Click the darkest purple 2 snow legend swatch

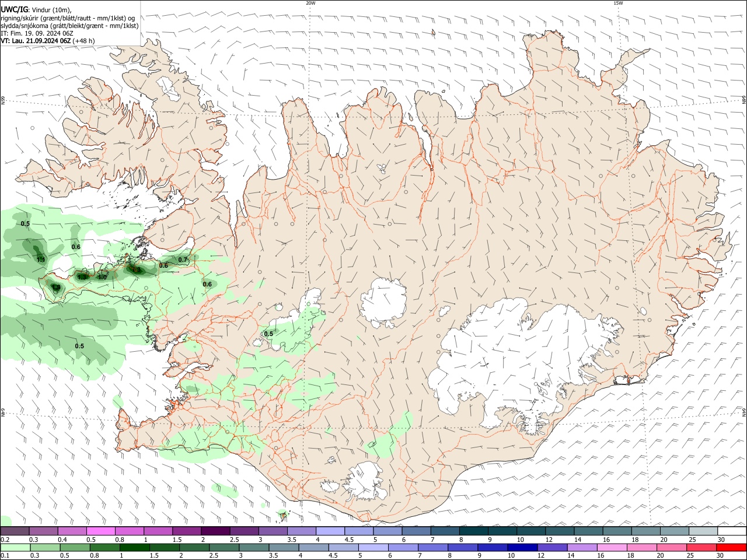[215, 531]
